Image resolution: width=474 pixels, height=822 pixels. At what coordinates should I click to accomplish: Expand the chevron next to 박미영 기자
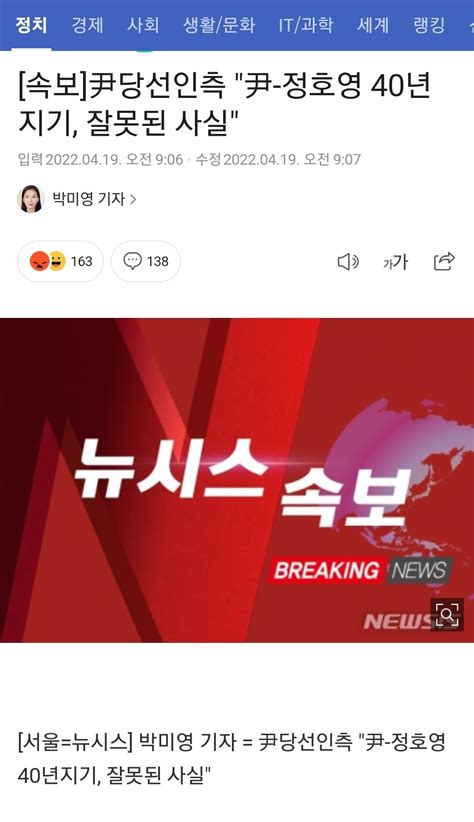(x=133, y=199)
